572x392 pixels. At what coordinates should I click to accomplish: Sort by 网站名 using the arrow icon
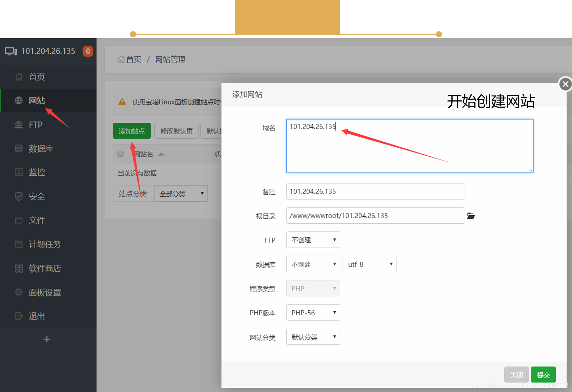[x=161, y=154]
